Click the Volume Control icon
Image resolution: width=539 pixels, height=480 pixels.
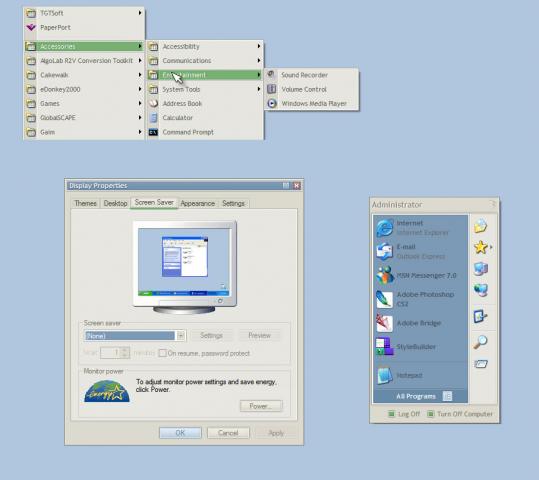pyautogui.click(x=272, y=89)
